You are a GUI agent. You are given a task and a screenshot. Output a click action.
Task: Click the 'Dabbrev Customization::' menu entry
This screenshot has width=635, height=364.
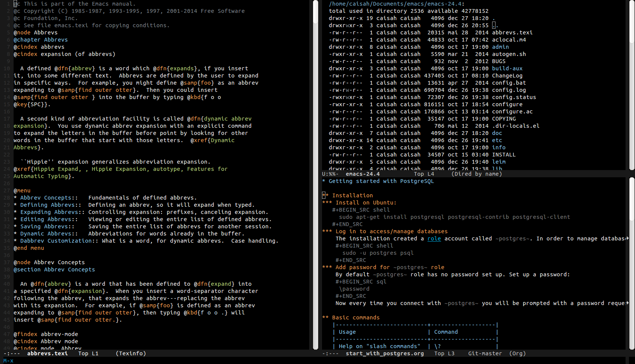tap(59, 241)
